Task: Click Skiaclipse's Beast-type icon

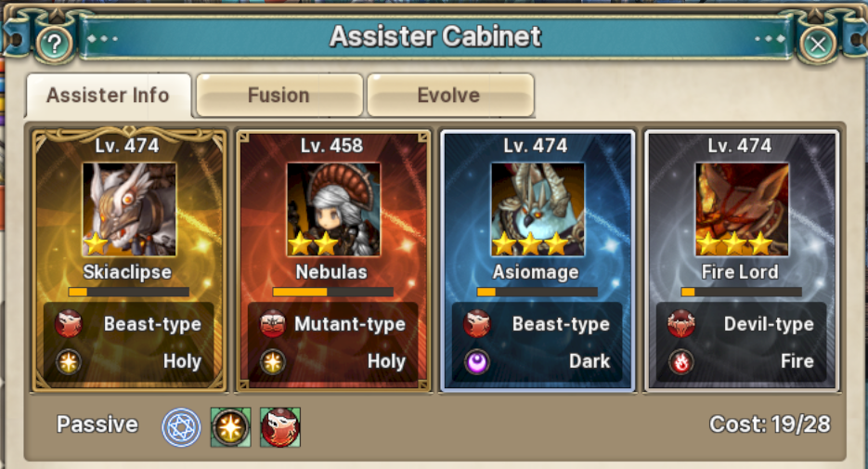Action: (x=69, y=324)
